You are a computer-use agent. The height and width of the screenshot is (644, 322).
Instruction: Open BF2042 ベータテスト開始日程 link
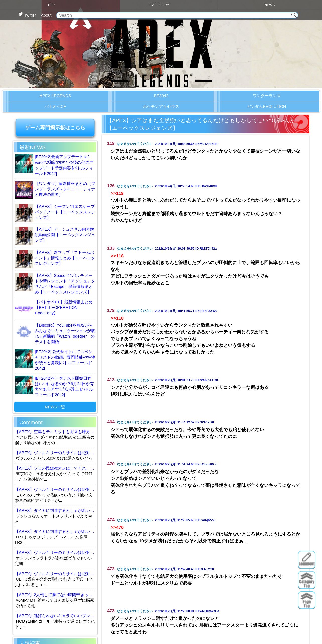click(x=64, y=386)
